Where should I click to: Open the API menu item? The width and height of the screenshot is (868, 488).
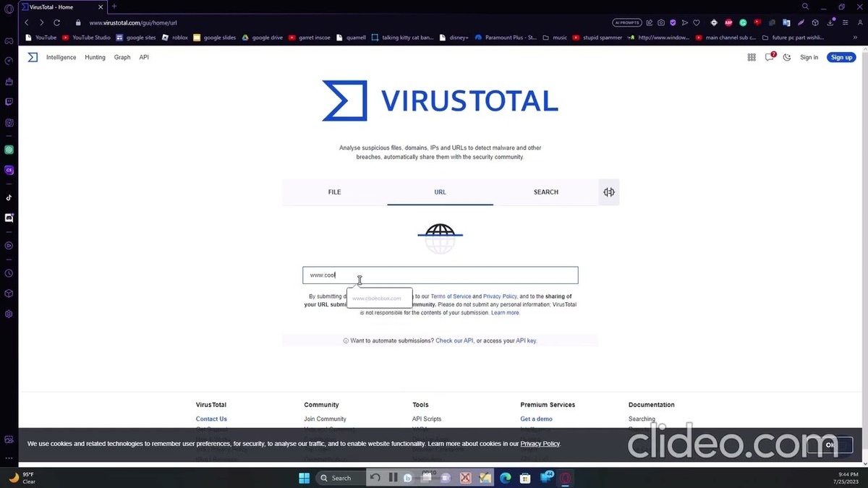(144, 57)
